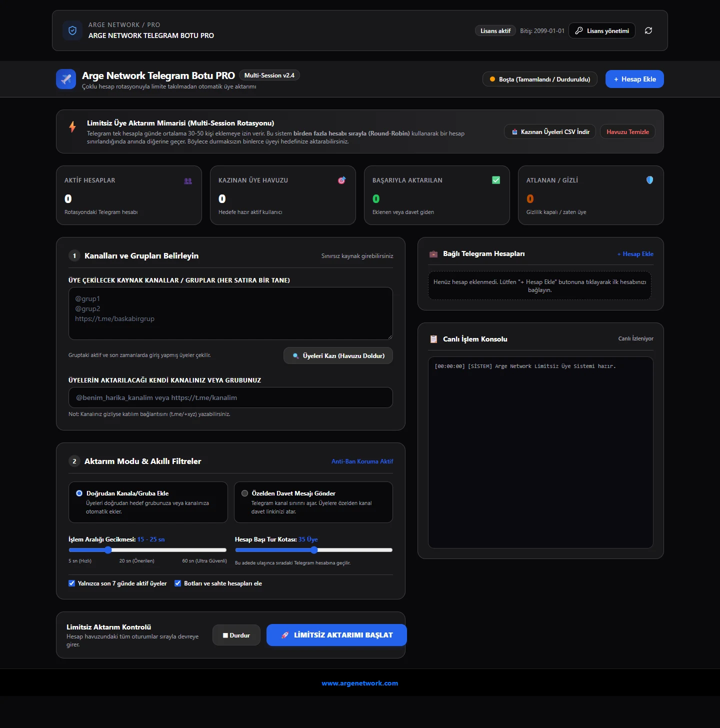The image size is (720, 728).
Task: Click the Boşta (Tamamlandı / Durduruldu) status badge
Action: pyautogui.click(x=540, y=79)
